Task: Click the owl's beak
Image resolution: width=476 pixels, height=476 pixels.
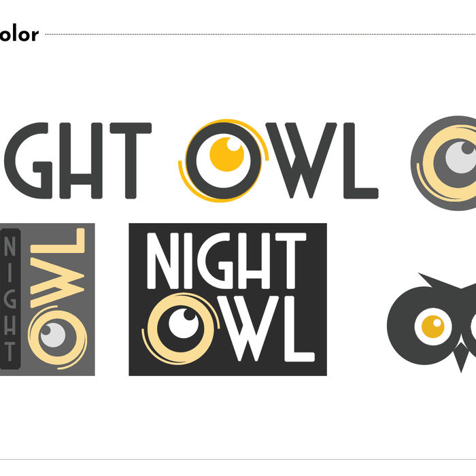Action: tap(461, 357)
